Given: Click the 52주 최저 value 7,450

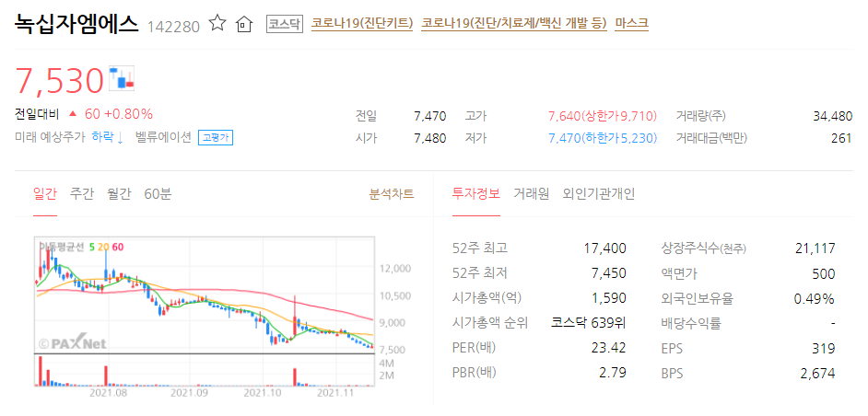Looking at the screenshot, I should click(608, 273).
